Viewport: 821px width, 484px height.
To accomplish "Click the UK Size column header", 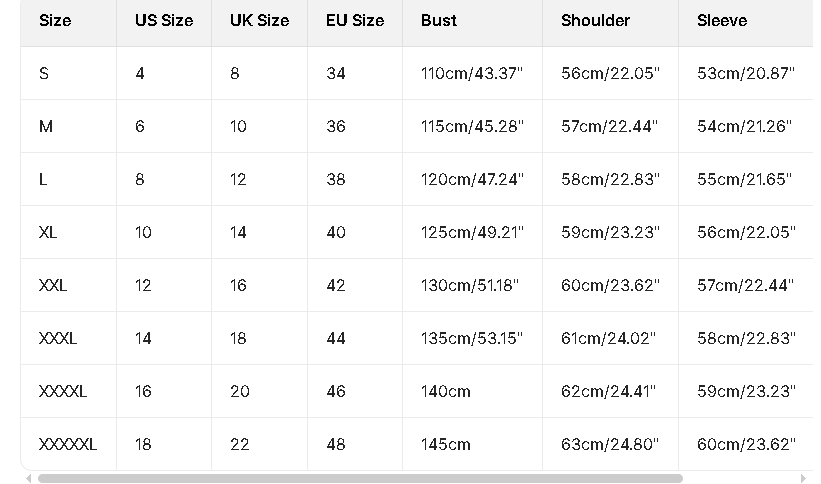I will coord(259,20).
